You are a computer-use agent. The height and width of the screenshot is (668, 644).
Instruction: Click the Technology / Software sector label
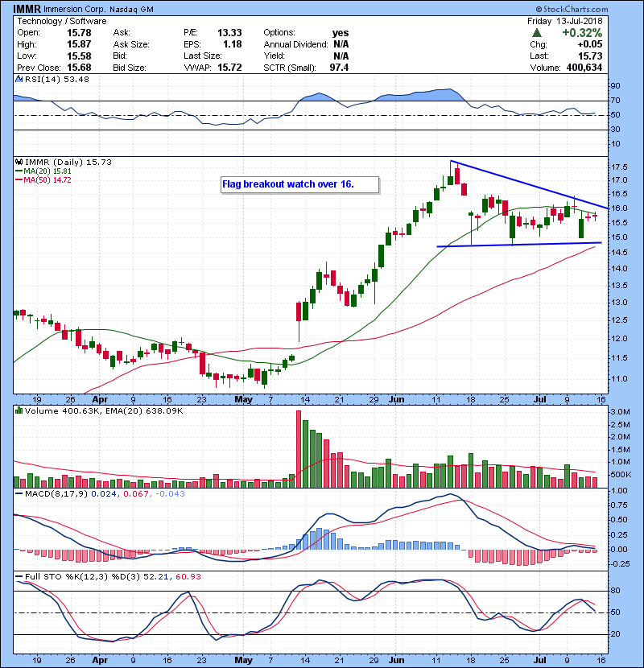point(62,21)
